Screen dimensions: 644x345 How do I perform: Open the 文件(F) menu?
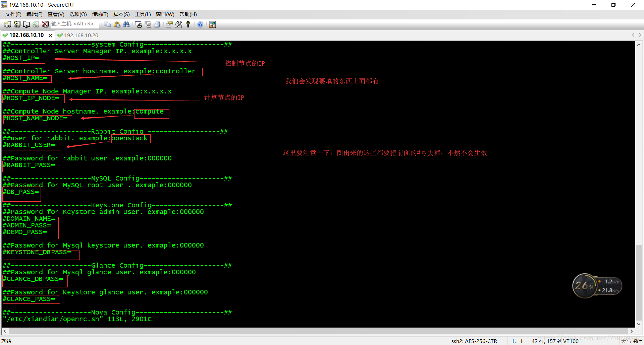pyautogui.click(x=13, y=14)
